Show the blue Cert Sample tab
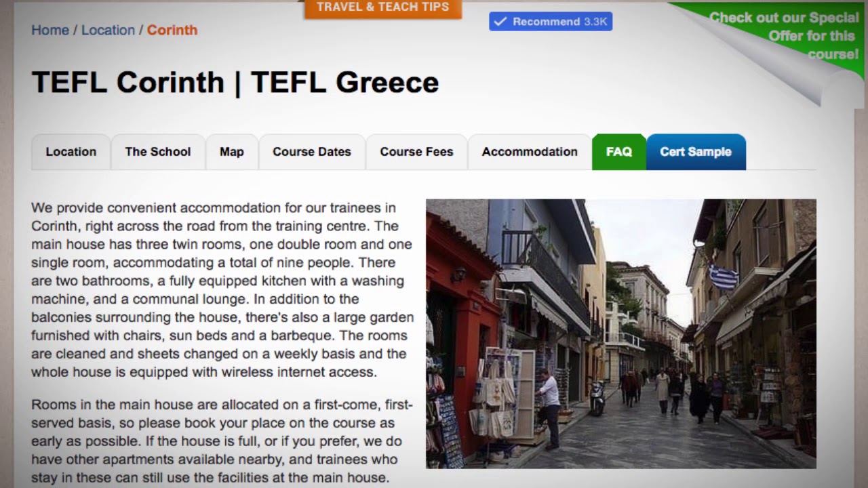Screen dimensions: 868x488 [x=696, y=152]
